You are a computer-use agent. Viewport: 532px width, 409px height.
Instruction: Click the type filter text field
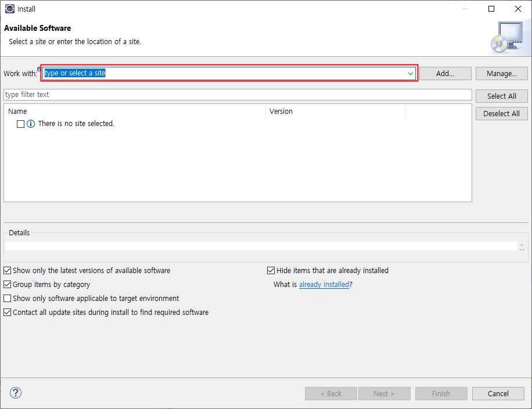coord(238,95)
